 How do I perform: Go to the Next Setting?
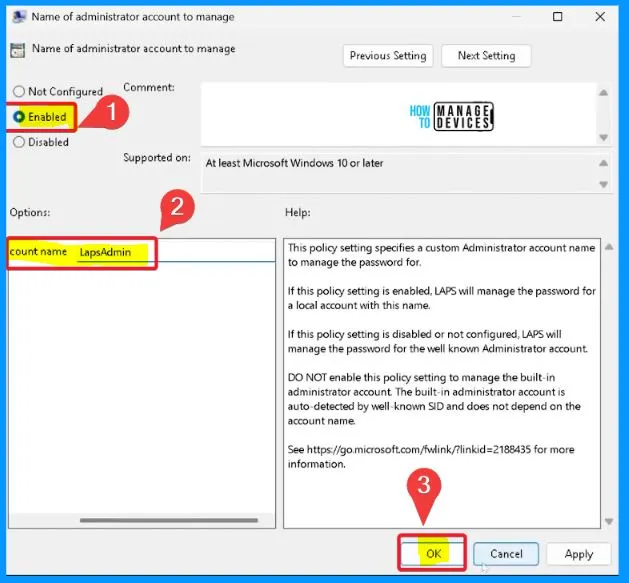click(x=486, y=56)
